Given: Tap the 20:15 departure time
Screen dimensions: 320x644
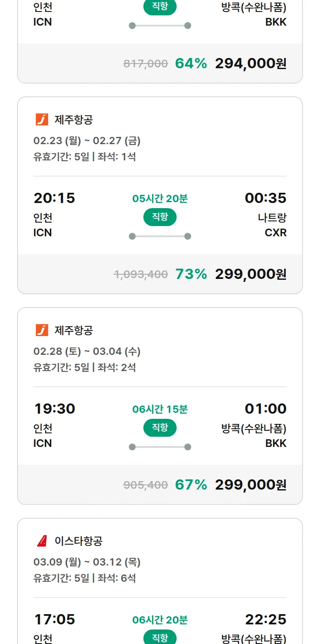Looking at the screenshot, I should [54, 198].
